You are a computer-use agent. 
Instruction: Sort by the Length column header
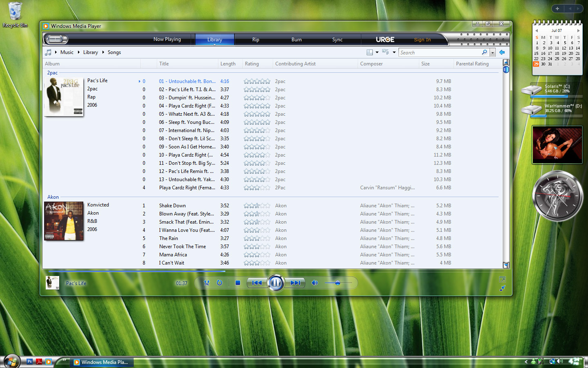pos(230,64)
